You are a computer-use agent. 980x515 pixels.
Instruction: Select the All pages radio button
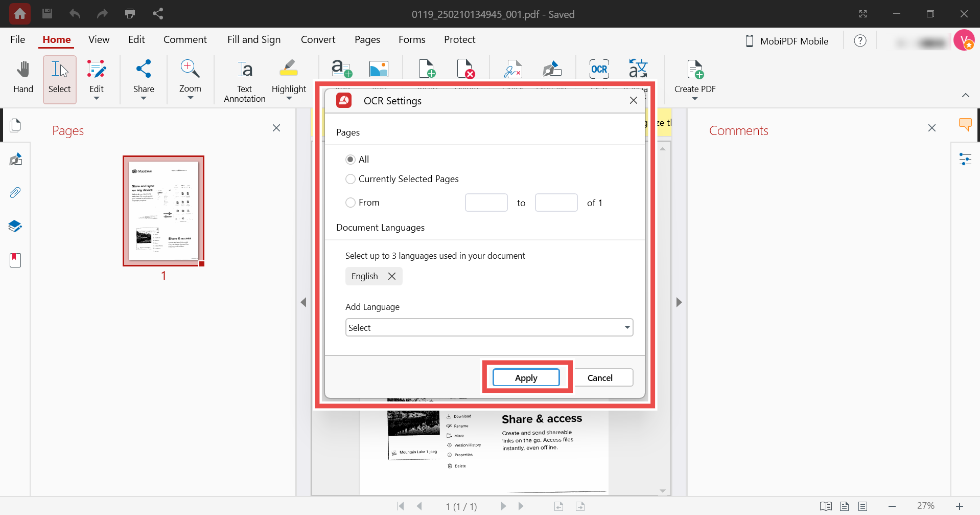click(351, 159)
